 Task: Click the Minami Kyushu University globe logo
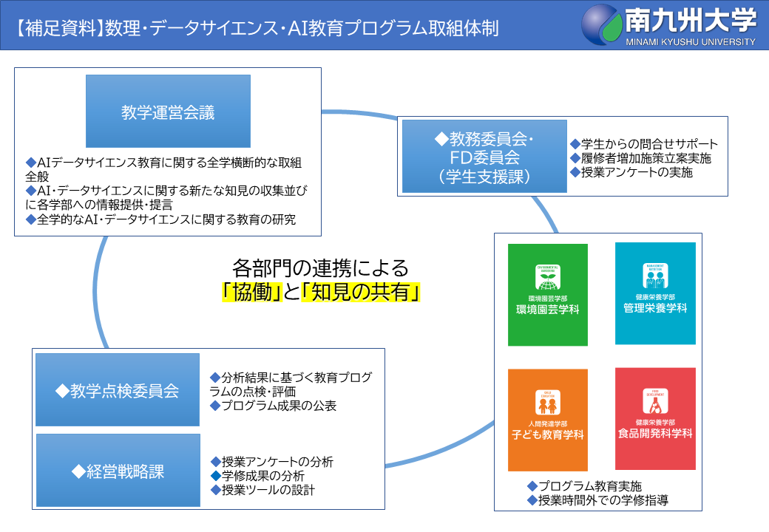pyautogui.click(x=602, y=26)
